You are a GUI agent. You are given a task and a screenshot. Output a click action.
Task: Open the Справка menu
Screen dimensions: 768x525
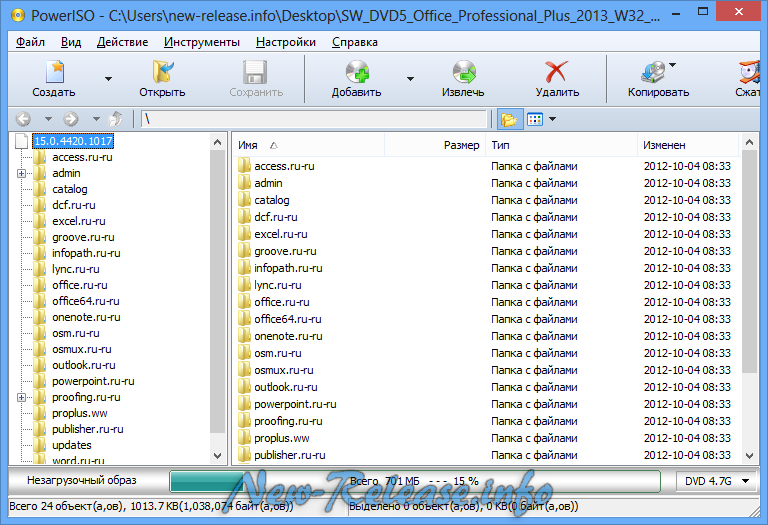[355, 42]
